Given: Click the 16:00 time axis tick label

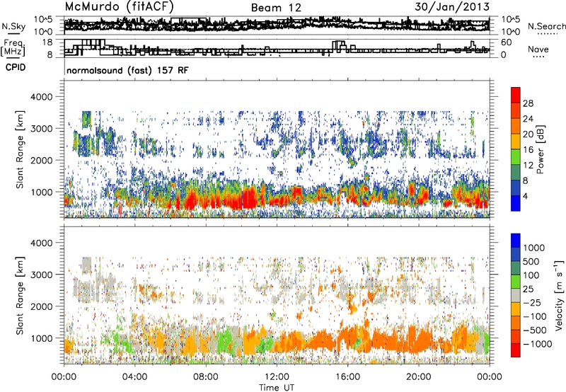Looking at the screenshot, I should pos(347,377).
